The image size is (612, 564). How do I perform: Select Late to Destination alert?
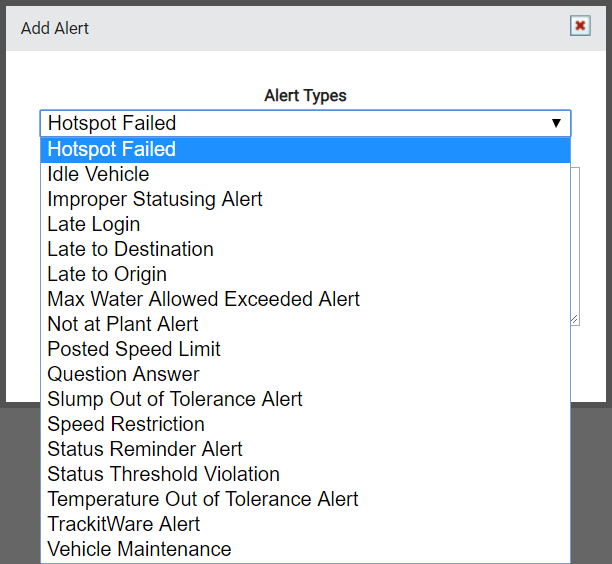(x=305, y=249)
